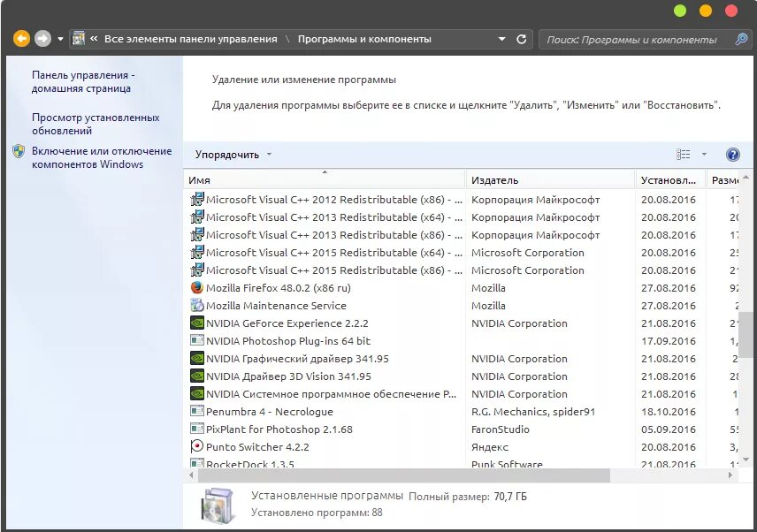Viewport: 757px width, 532px height.
Task: Select 'RocketDock 1.3.5' entry
Action: [250, 463]
